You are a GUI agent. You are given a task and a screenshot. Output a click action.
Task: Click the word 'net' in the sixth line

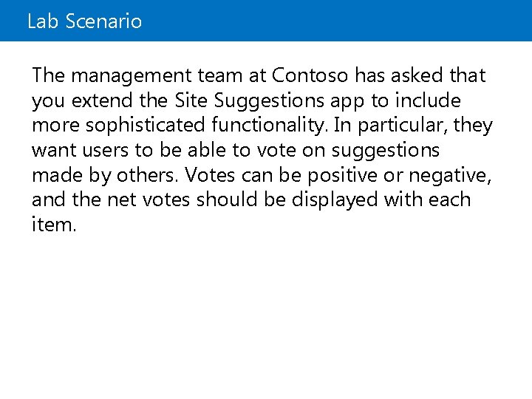120,200
